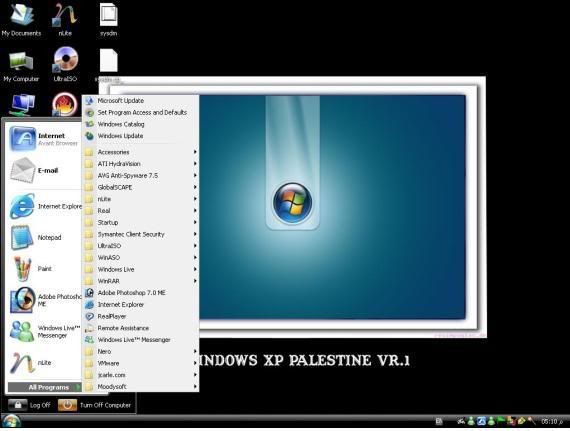Expand the WinRAR folder
Image resolution: width=570 pixels, height=431 pixels.
coord(140,281)
